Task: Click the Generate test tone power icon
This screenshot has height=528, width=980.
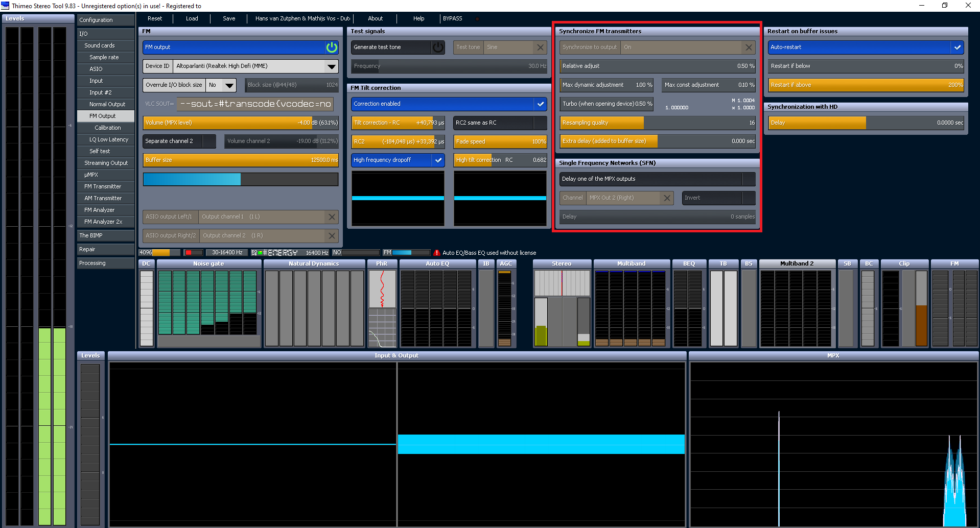Action: [x=438, y=47]
